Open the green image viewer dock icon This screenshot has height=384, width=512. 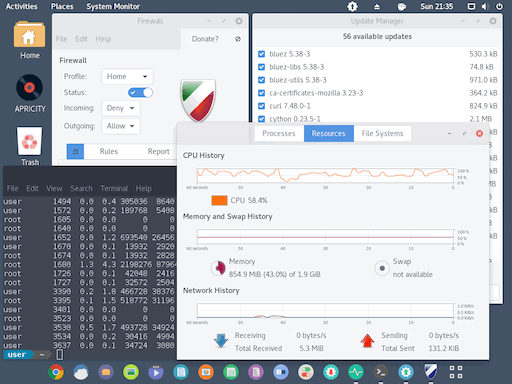[131, 372]
